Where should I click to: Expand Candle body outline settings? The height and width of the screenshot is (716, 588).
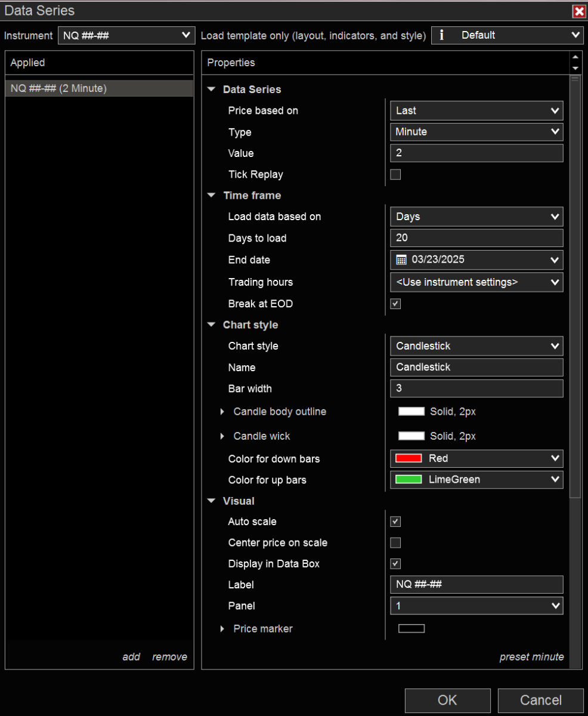pos(222,412)
